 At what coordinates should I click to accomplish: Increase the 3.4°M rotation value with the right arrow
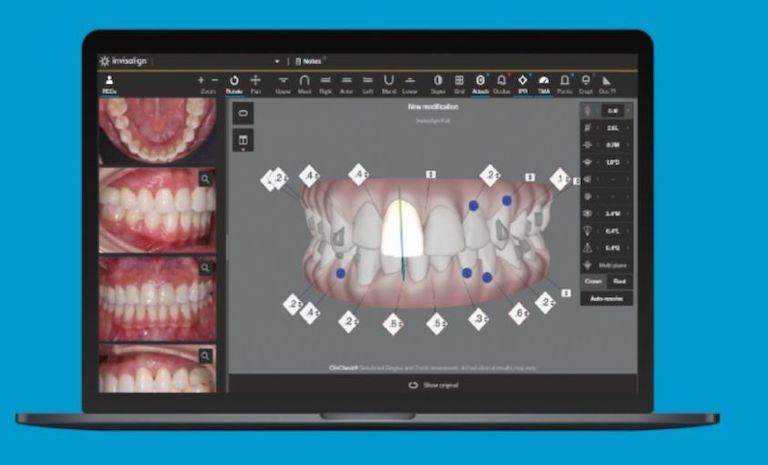click(x=628, y=214)
